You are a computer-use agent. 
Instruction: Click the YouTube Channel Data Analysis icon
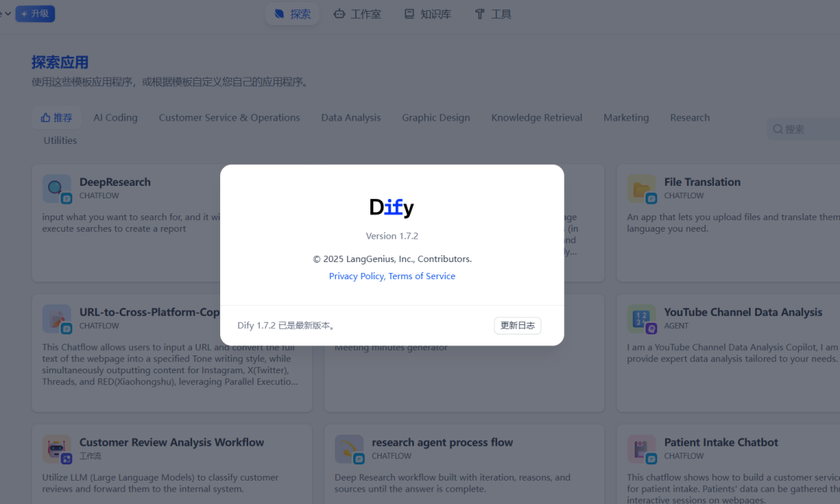tap(641, 319)
